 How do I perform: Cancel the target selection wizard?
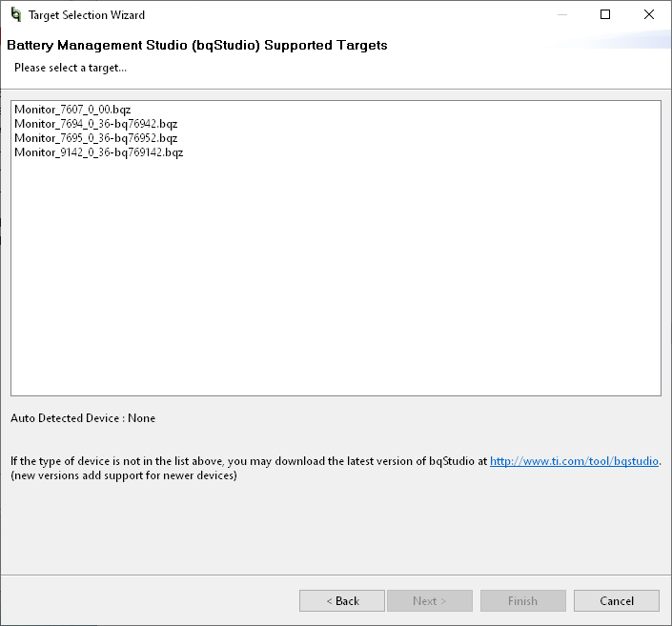[x=617, y=601]
